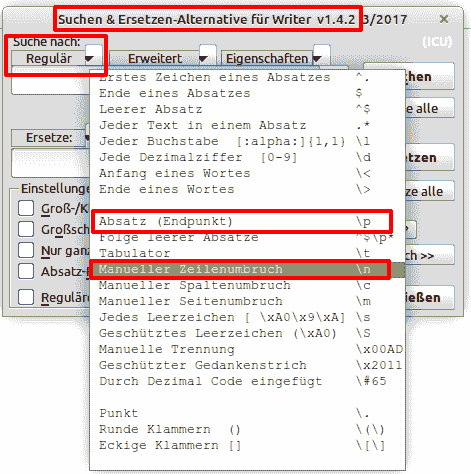Toggle the Absatz checkbox
The width and height of the screenshot is (471, 474).
pos(26,271)
